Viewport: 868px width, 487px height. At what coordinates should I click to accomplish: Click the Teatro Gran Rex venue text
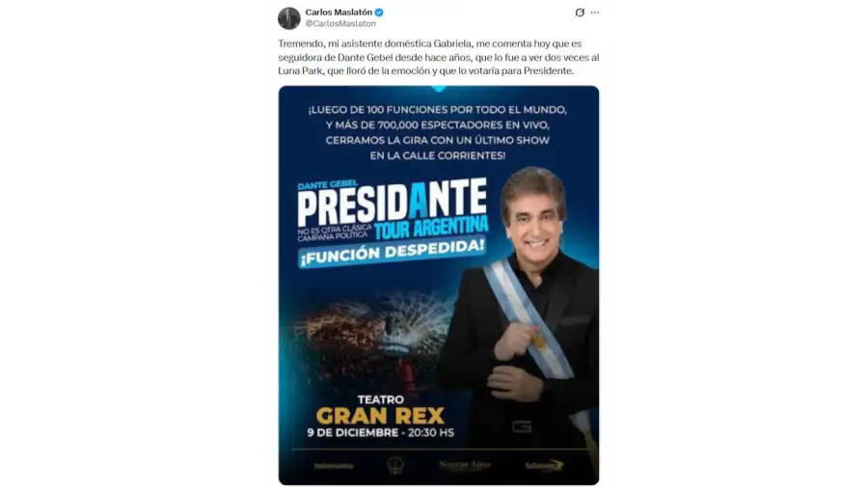380,410
